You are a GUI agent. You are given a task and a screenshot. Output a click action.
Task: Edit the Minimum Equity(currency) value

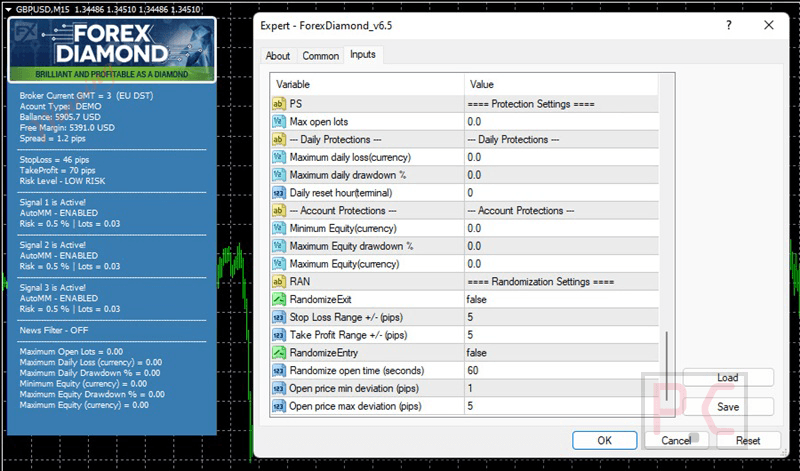point(561,228)
